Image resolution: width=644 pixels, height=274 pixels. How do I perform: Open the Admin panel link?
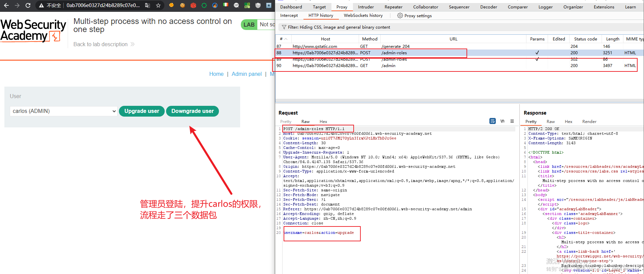[x=247, y=74]
